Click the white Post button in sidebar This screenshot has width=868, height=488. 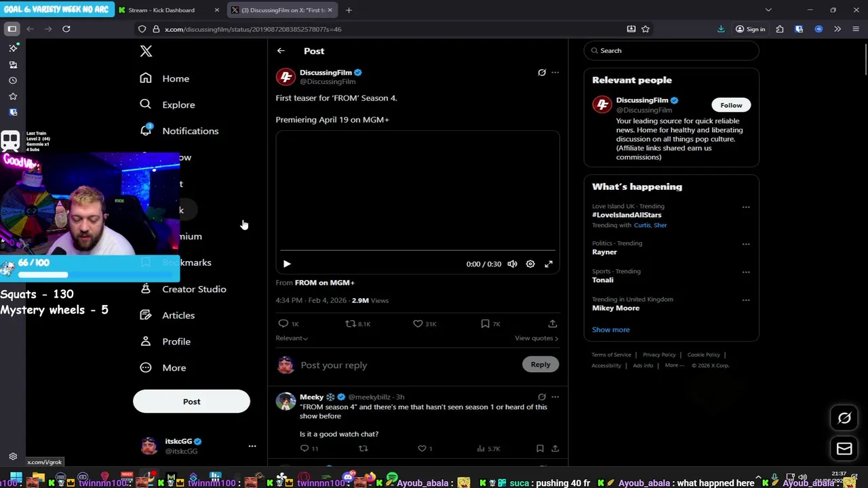click(x=191, y=401)
